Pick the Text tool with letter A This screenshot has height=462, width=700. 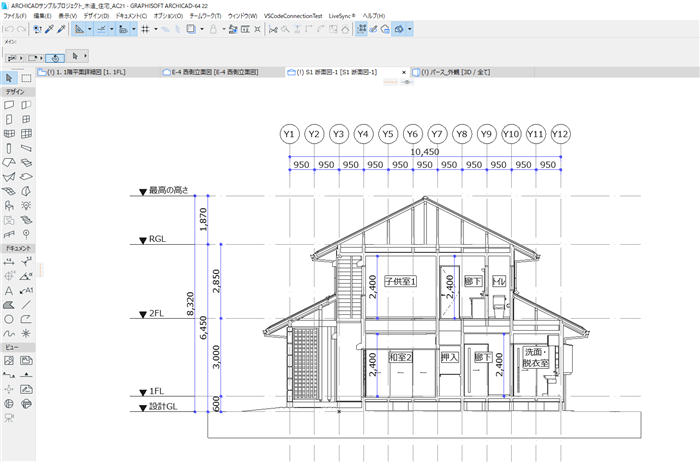(9, 291)
